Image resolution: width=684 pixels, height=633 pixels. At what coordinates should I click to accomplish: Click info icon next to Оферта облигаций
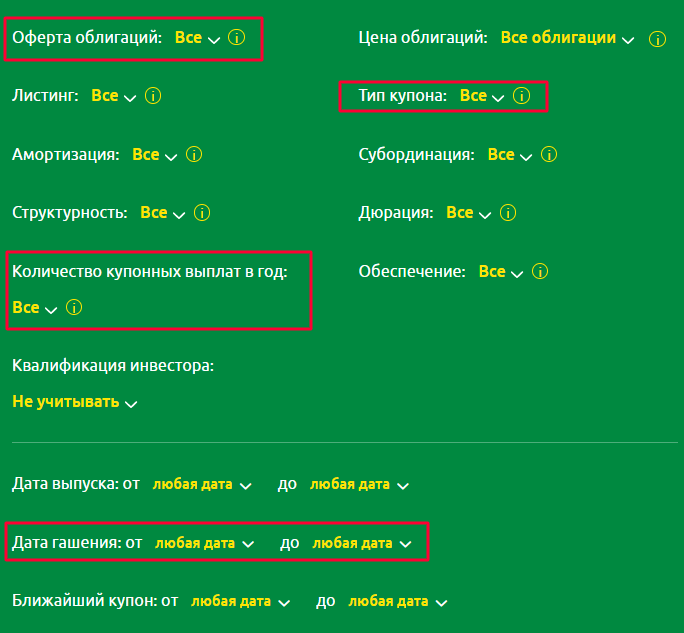point(237,38)
